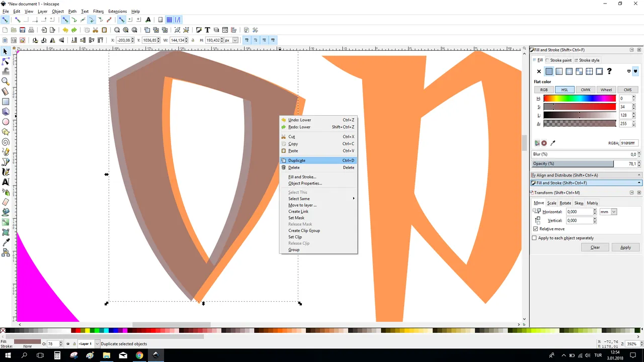This screenshot has height=362, width=644.
Task: Select the arrow Selector tool
Action: pos(6,51)
